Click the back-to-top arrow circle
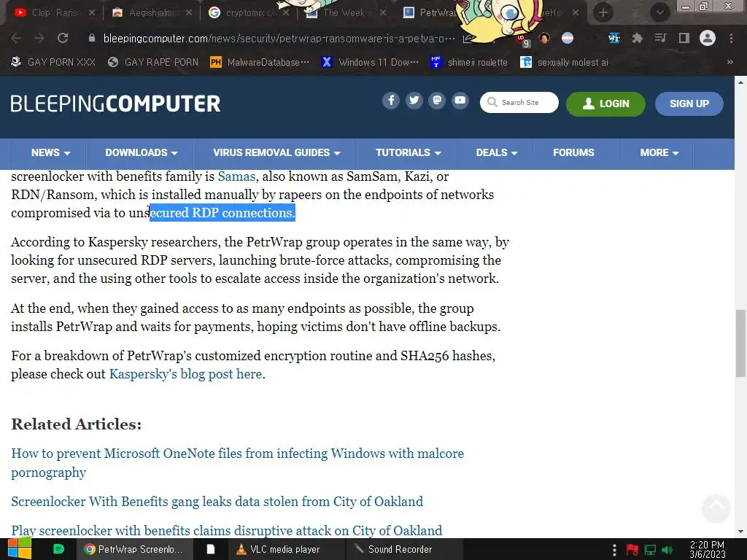 click(x=716, y=508)
